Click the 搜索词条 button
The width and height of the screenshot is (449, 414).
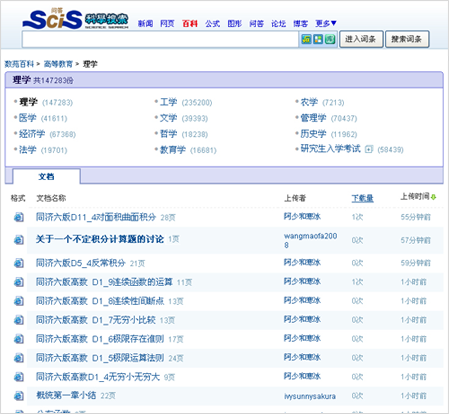point(407,39)
